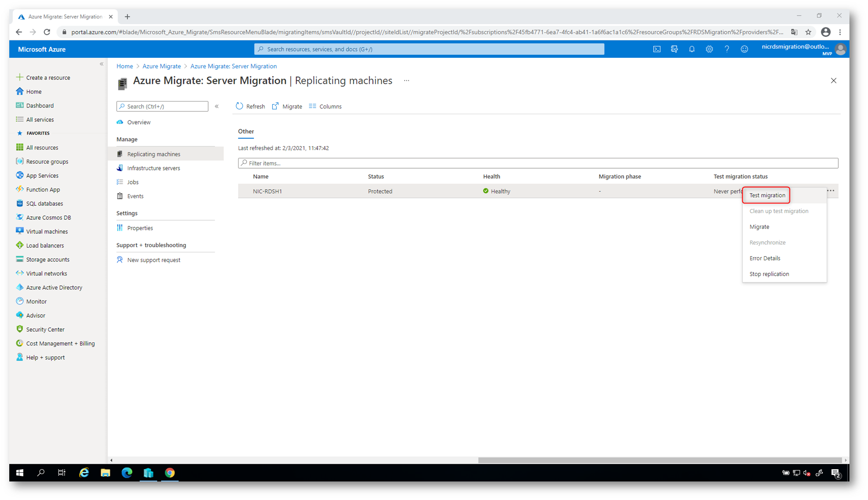Open Dashboard from the left sidebar
The height and width of the screenshot is (500, 868).
pyautogui.click(x=40, y=105)
